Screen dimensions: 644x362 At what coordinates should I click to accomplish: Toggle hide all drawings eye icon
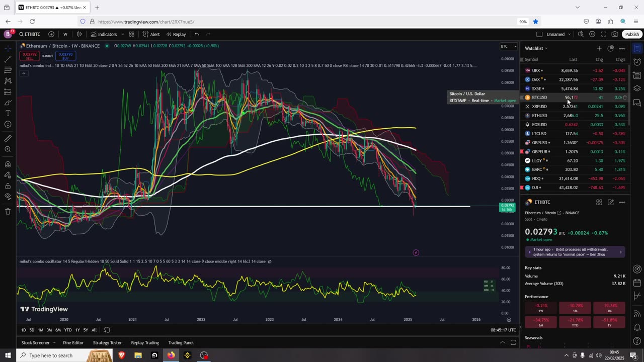pos(8,197)
